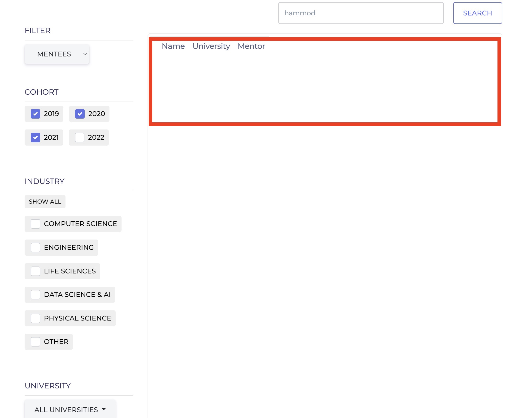Click inside the hammod search field
Image resolution: width=532 pixels, height=418 pixels.
tap(361, 13)
